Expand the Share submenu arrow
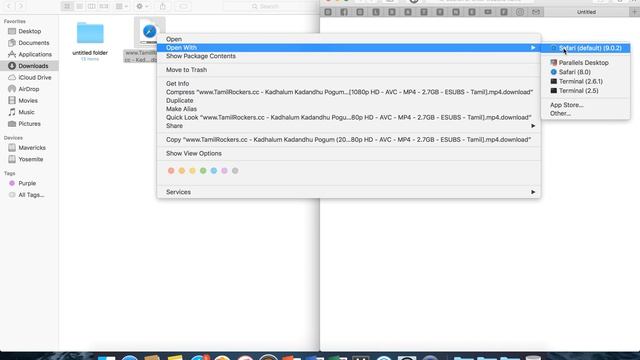This screenshot has height=360, width=640. point(533,126)
